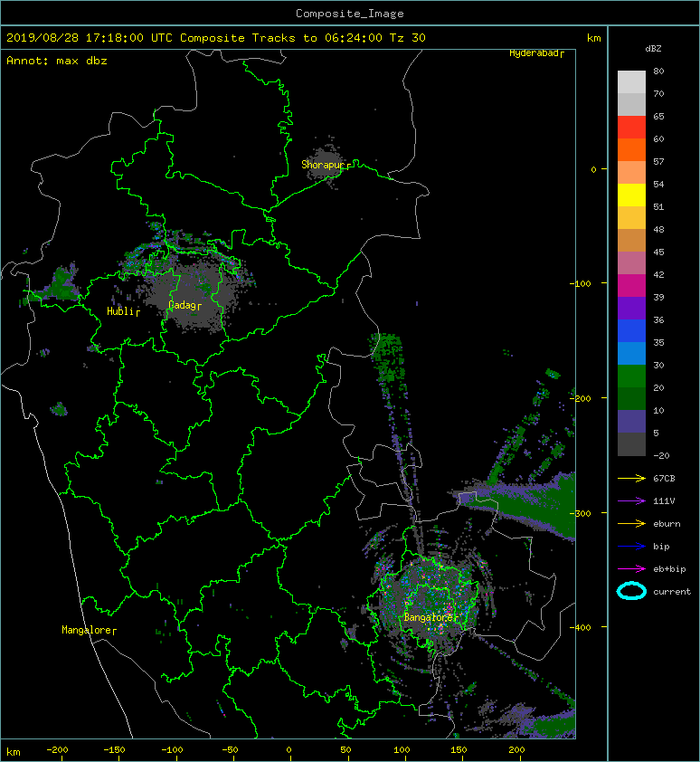700x762 pixels.
Task: Click the 36 dBZ blue color swatch
Action: (631, 330)
